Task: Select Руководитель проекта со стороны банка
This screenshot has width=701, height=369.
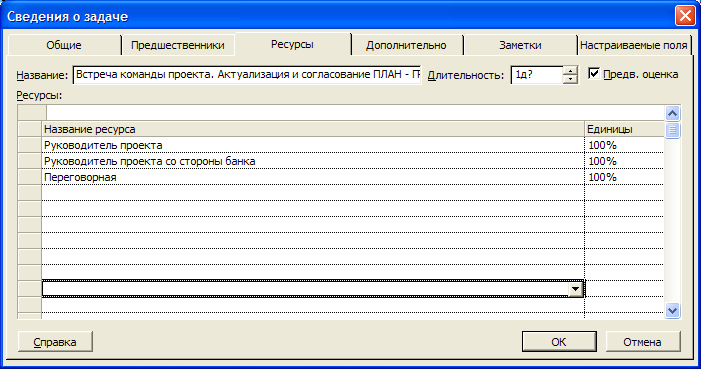Action: point(313,161)
